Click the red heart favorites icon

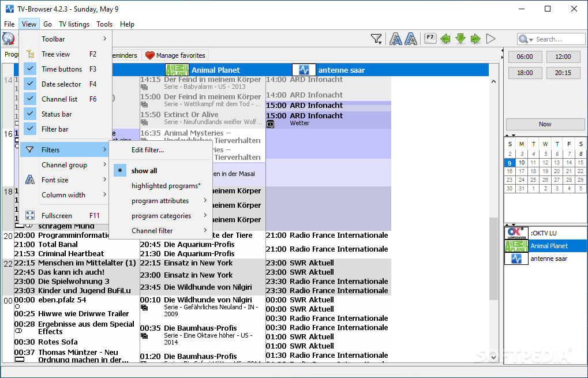click(x=149, y=55)
